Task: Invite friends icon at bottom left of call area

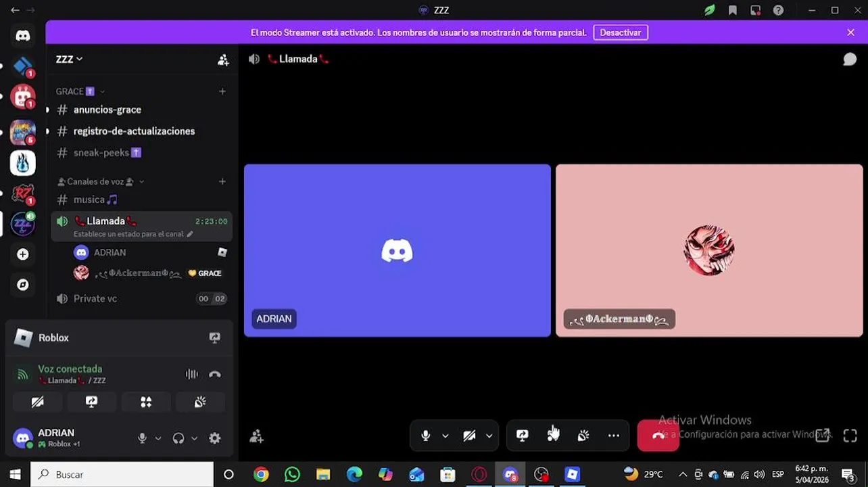Action: pyautogui.click(x=256, y=437)
